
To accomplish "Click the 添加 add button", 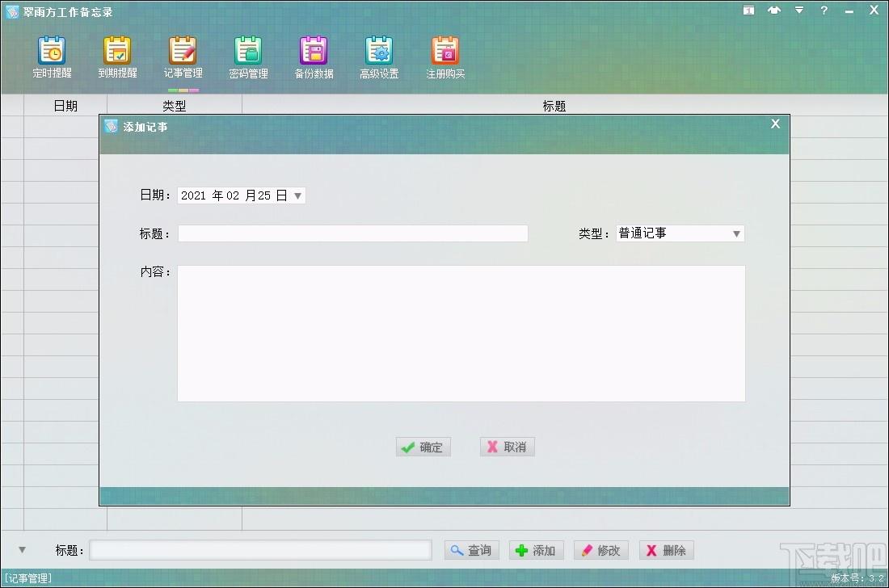I will pyautogui.click(x=537, y=550).
